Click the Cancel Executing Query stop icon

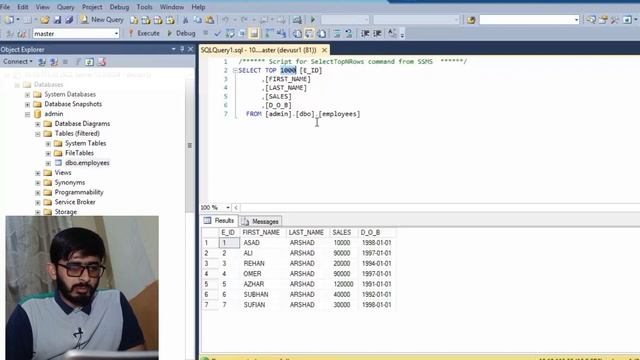206,33
